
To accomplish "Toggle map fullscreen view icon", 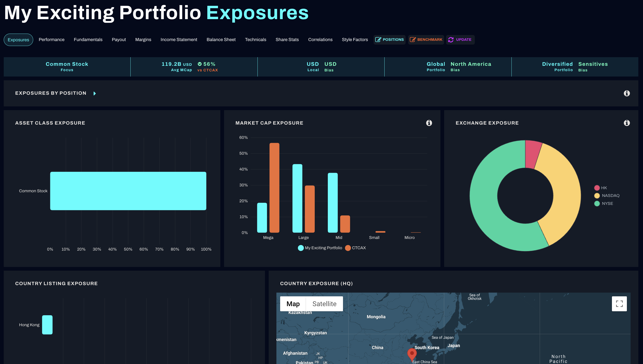I will coord(619,304).
